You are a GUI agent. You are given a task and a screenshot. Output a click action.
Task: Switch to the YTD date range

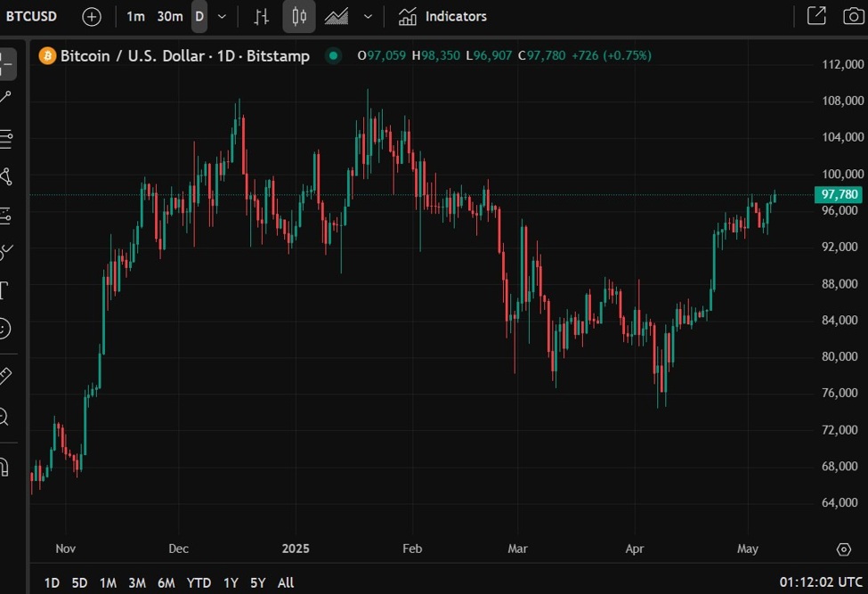click(x=199, y=582)
